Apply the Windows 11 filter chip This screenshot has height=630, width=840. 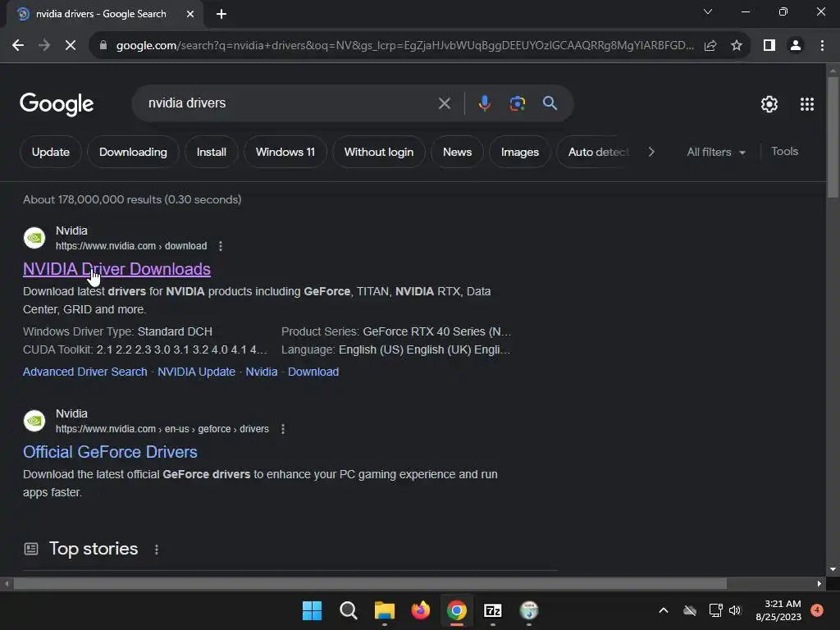click(x=285, y=152)
